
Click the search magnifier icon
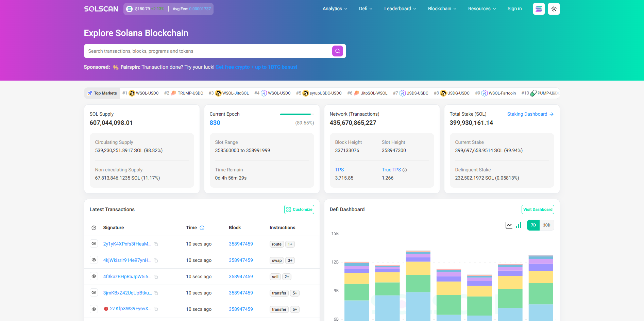tap(337, 51)
